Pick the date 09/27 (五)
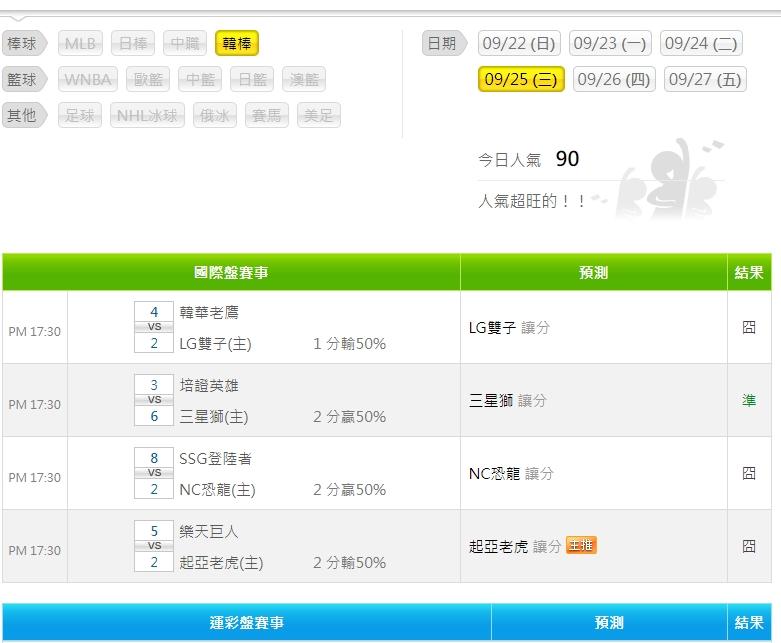 (705, 79)
